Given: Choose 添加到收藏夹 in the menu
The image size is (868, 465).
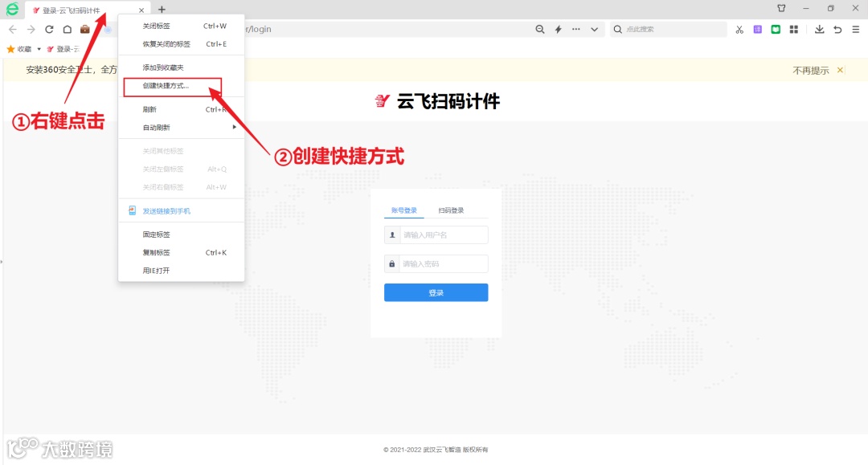Looking at the screenshot, I should [181, 67].
